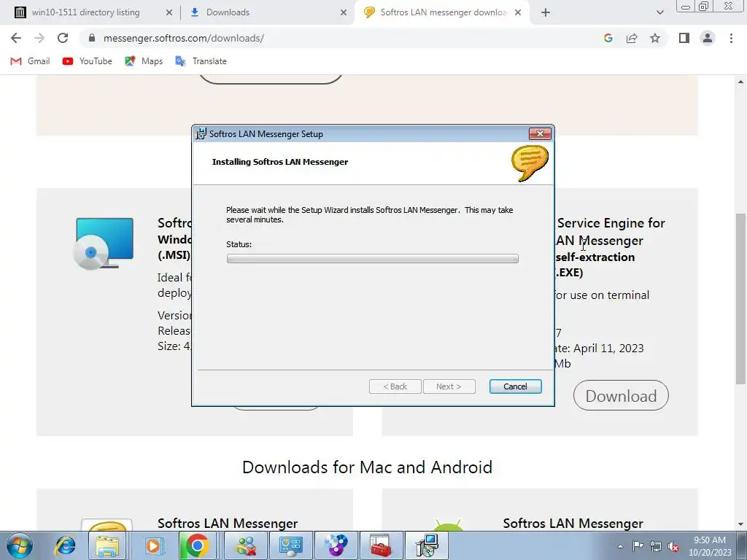Image resolution: width=747 pixels, height=560 pixels.
Task: Open the red toolbox application in taskbar
Action: coord(381,545)
